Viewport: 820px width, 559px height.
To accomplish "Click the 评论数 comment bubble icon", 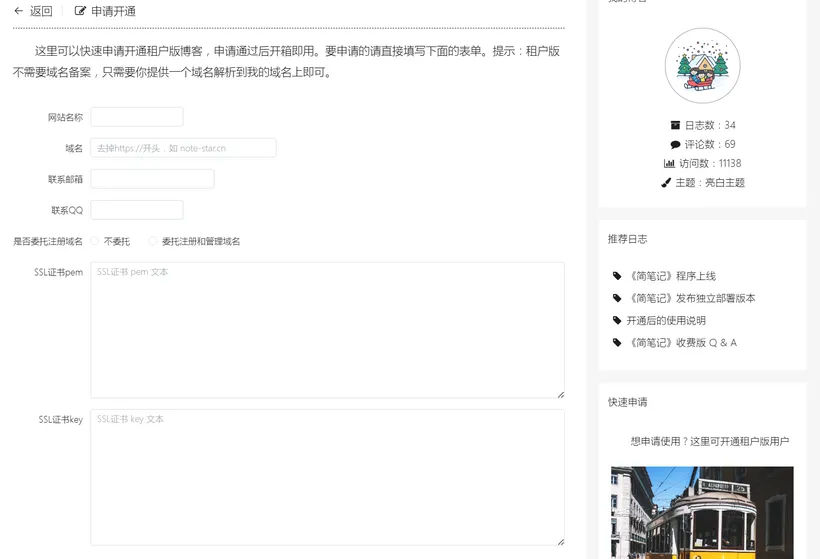I will (675, 144).
